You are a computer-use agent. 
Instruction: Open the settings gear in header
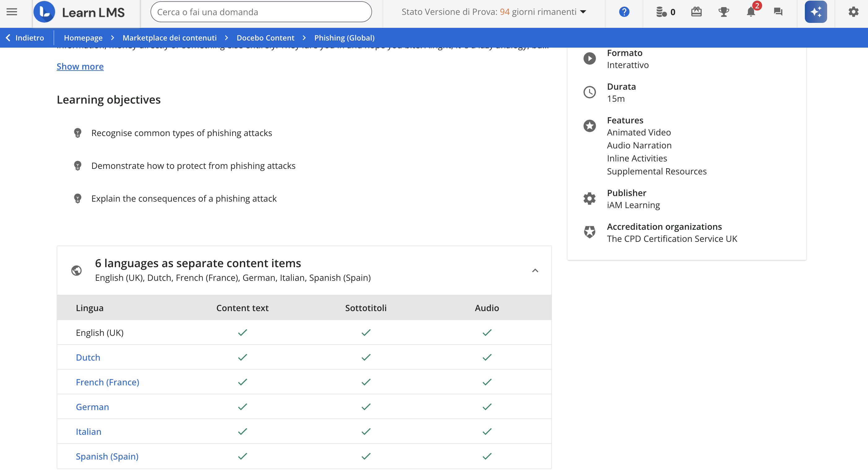coord(853,12)
